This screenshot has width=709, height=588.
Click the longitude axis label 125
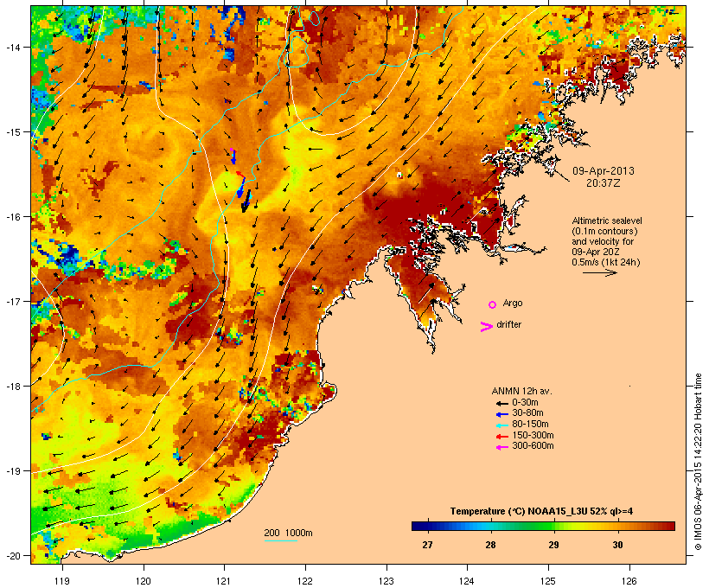(548, 581)
